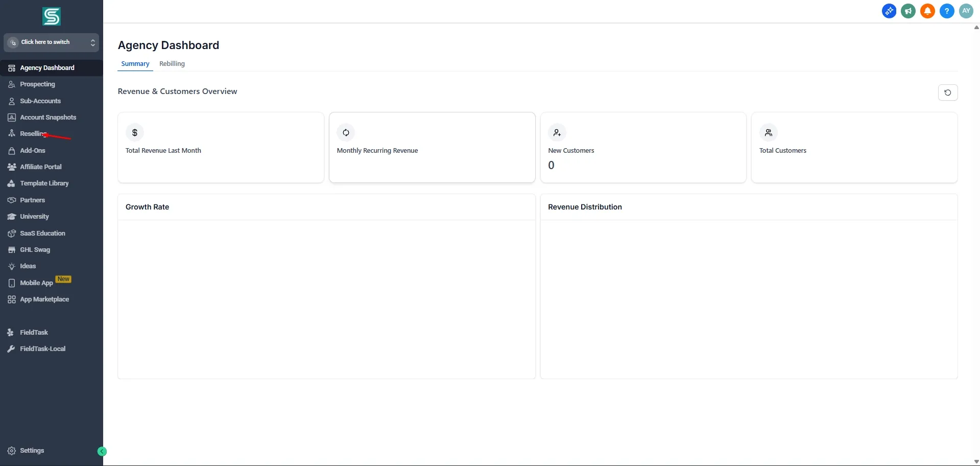Open the 'Click here to switch' account dropdown
The height and width of the screenshot is (466, 980).
click(x=51, y=42)
